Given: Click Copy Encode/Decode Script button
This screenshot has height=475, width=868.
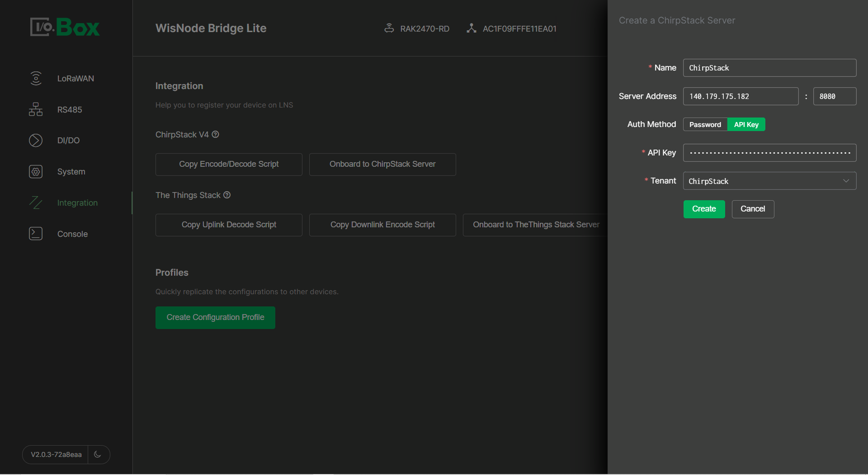Looking at the screenshot, I should [229, 164].
